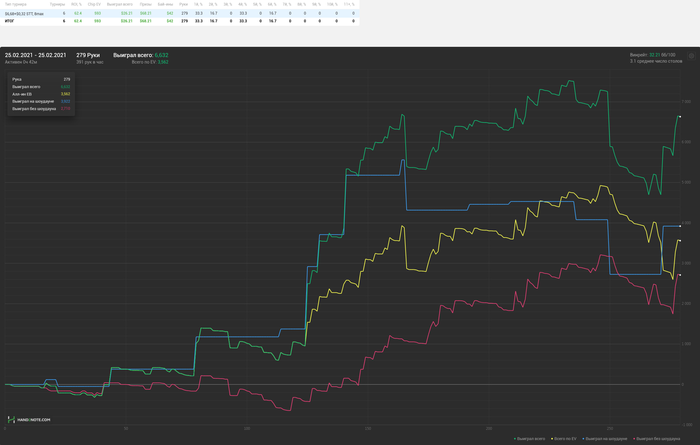
Task: Click 'Выиграл всего: 6,632' summary text
Action: coord(141,55)
